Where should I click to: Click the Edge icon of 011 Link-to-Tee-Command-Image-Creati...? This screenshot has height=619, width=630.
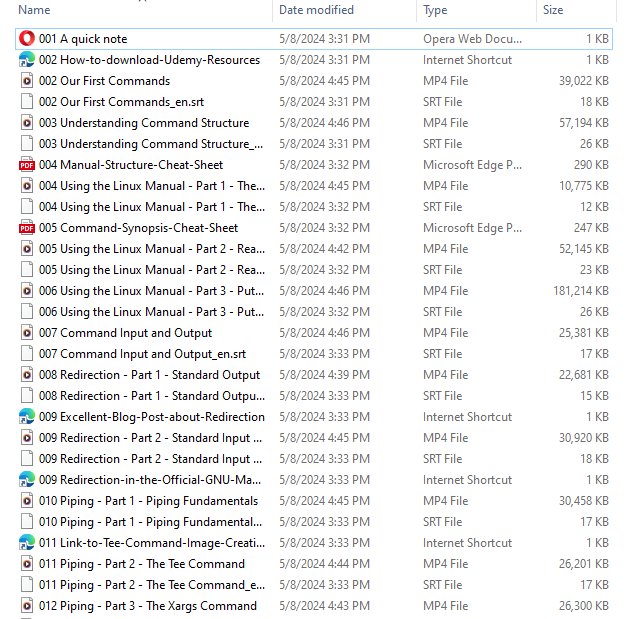click(x=27, y=543)
